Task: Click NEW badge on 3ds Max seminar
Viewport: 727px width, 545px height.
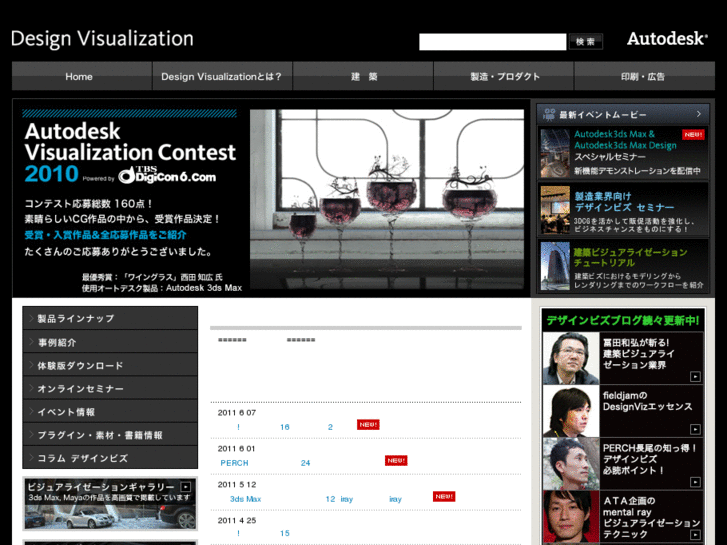Action: tap(693, 135)
